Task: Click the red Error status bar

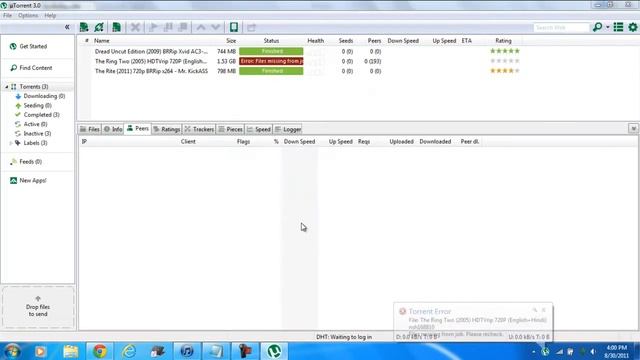Action: tap(271, 61)
